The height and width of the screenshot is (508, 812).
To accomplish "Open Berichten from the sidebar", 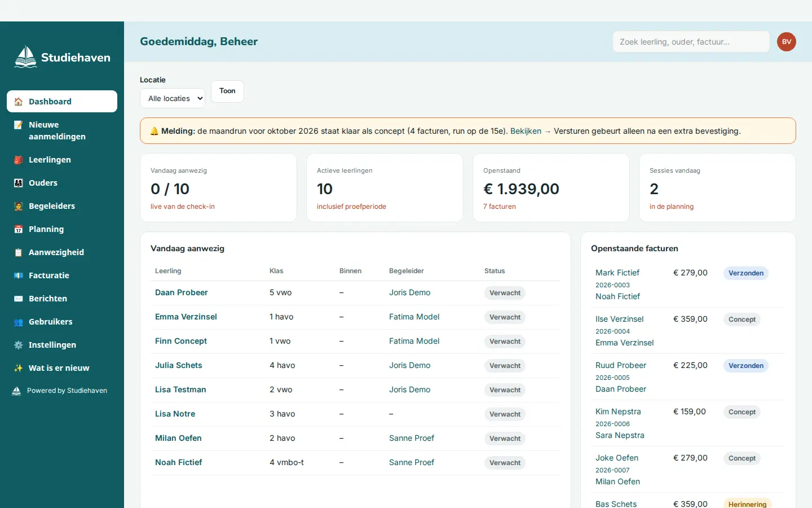I will (62, 299).
